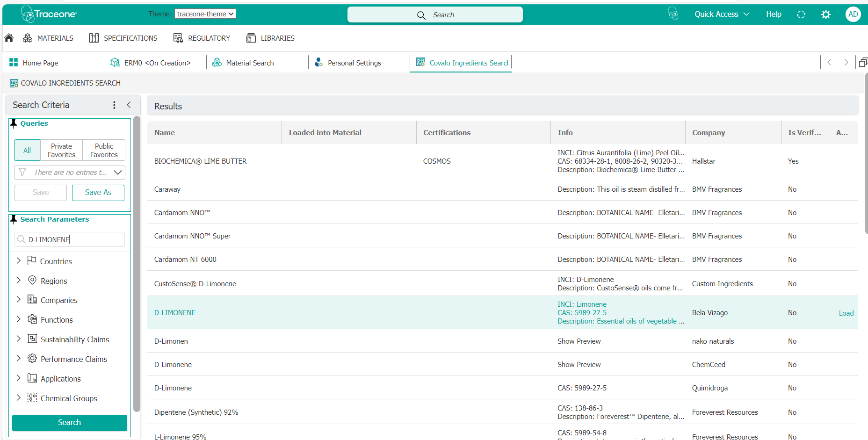The height and width of the screenshot is (440, 868).
Task: Switch to Covalo Ingredients Search tab
Action: click(x=461, y=63)
